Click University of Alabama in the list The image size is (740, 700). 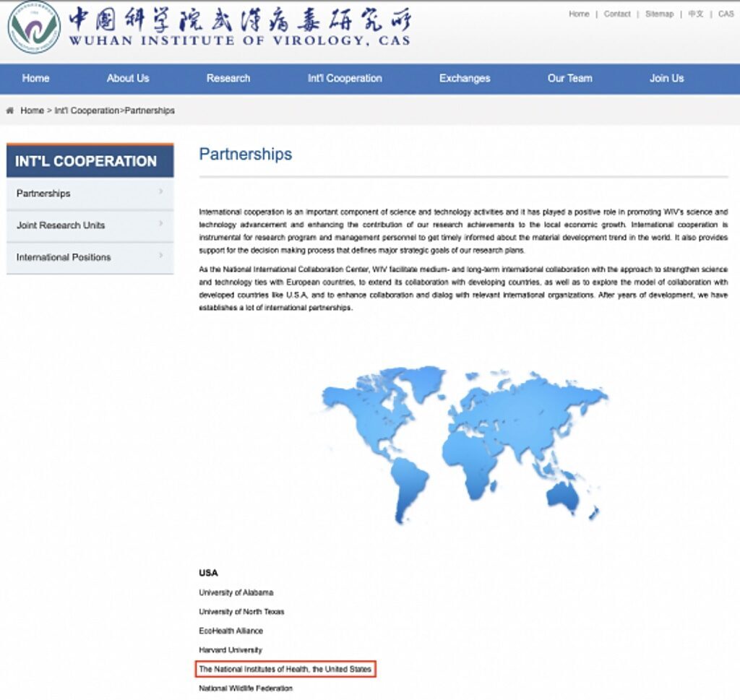[236, 592]
